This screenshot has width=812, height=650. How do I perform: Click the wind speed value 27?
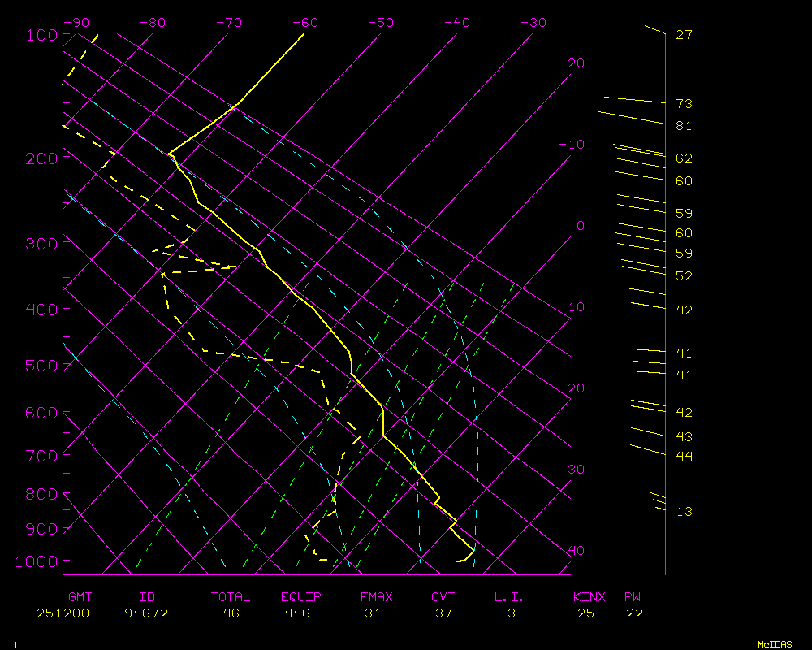point(684,35)
